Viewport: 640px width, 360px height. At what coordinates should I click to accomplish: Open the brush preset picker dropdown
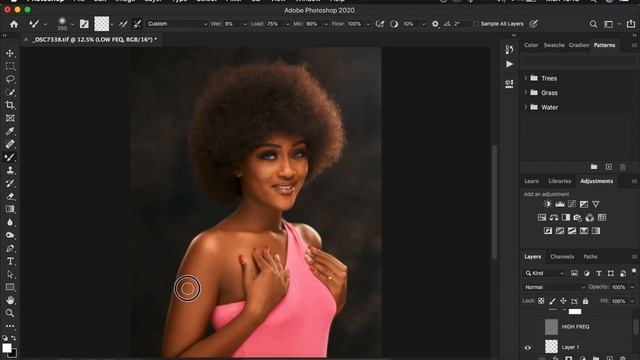[72, 24]
